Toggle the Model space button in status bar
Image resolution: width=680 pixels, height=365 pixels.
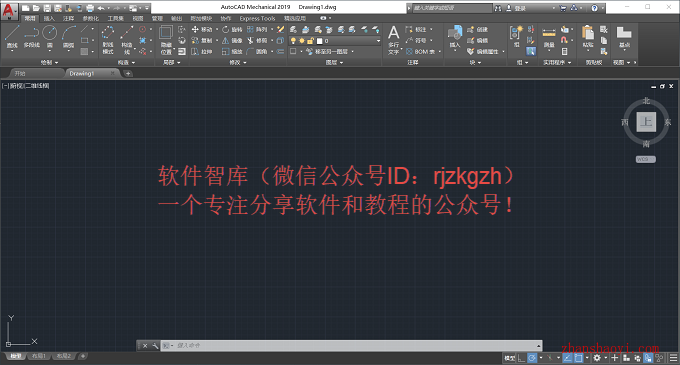[509, 358]
